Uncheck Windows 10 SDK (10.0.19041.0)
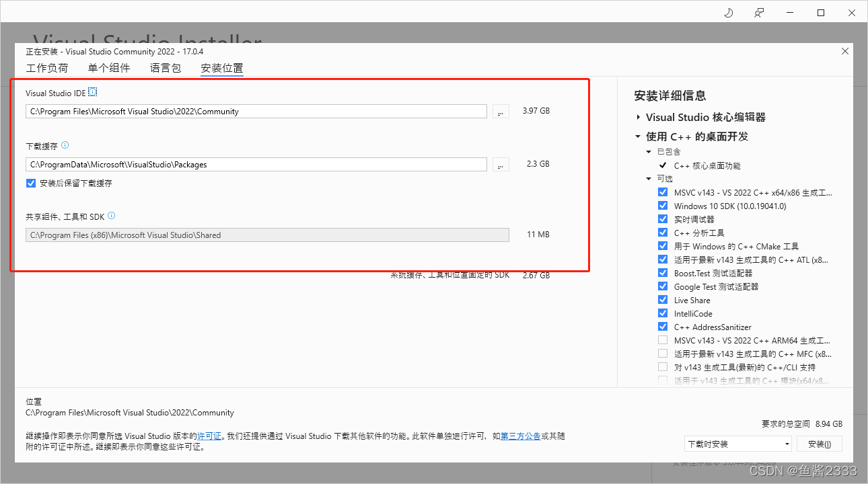 tap(663, 206)
